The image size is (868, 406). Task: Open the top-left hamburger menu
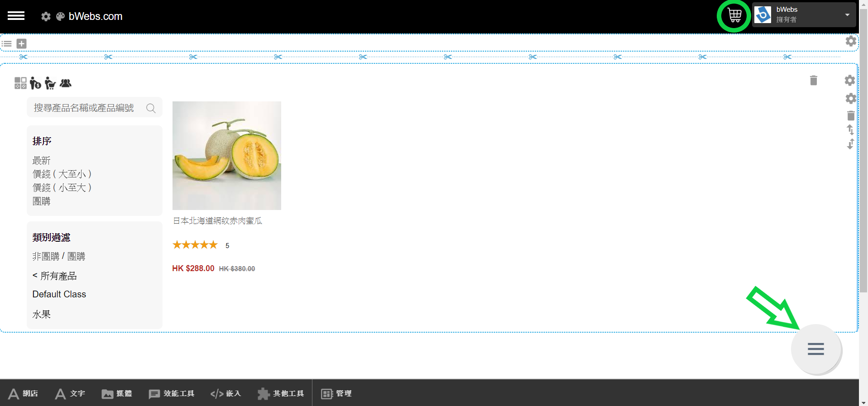(x=16, y=16)
